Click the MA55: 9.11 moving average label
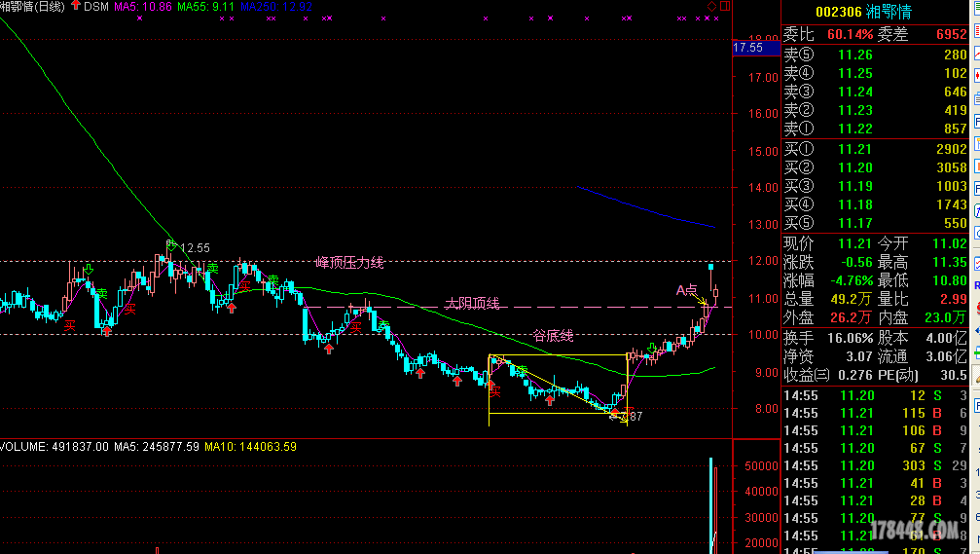The image size is (980, 554). [x=205, y=6]
